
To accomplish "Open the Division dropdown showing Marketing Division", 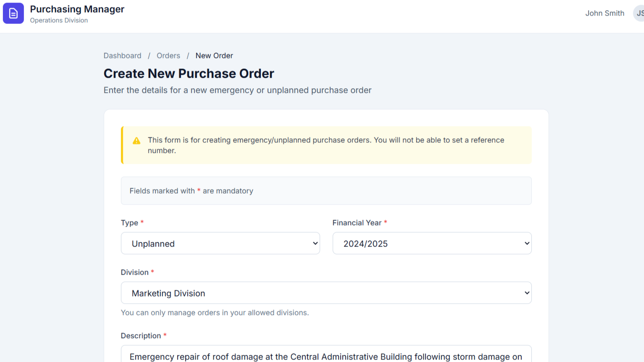I will pyautogui.click(x=326, y=293).
